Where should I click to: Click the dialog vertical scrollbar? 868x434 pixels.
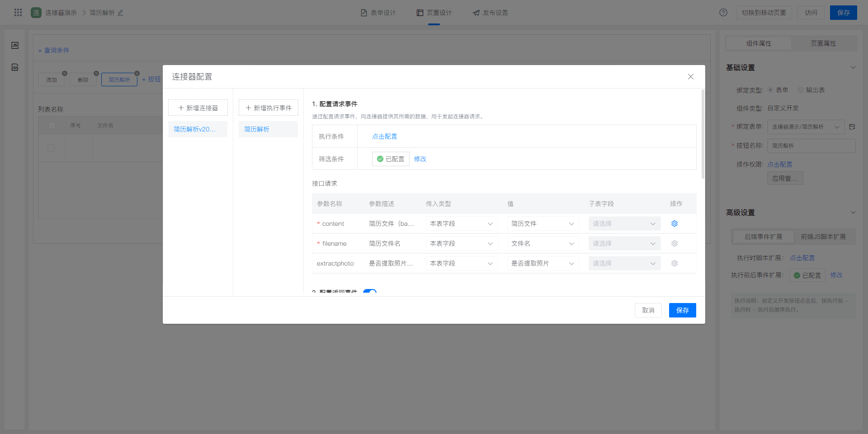703,134
